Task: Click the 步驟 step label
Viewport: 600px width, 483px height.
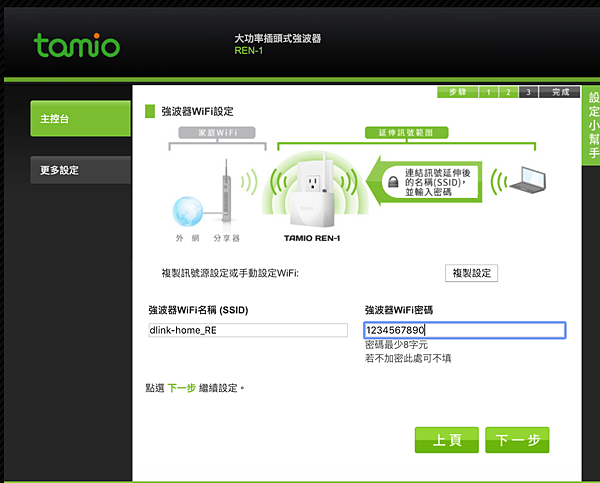Action: coord(457,92)
